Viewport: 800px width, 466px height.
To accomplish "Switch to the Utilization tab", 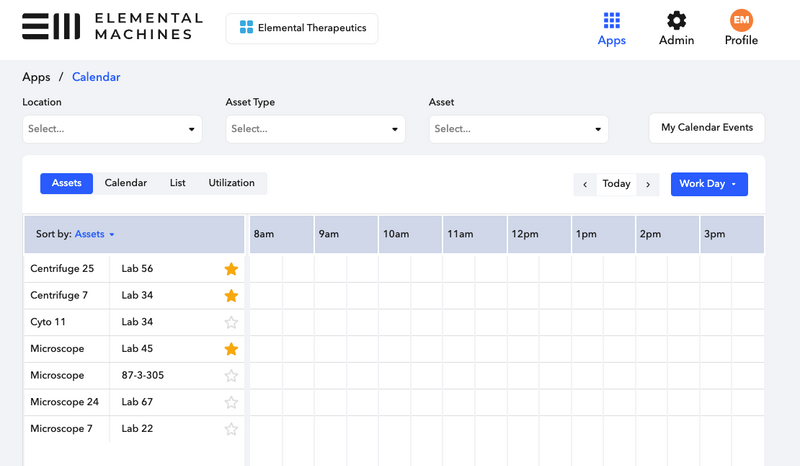I will pyautogui.click(x=231, y=183).
